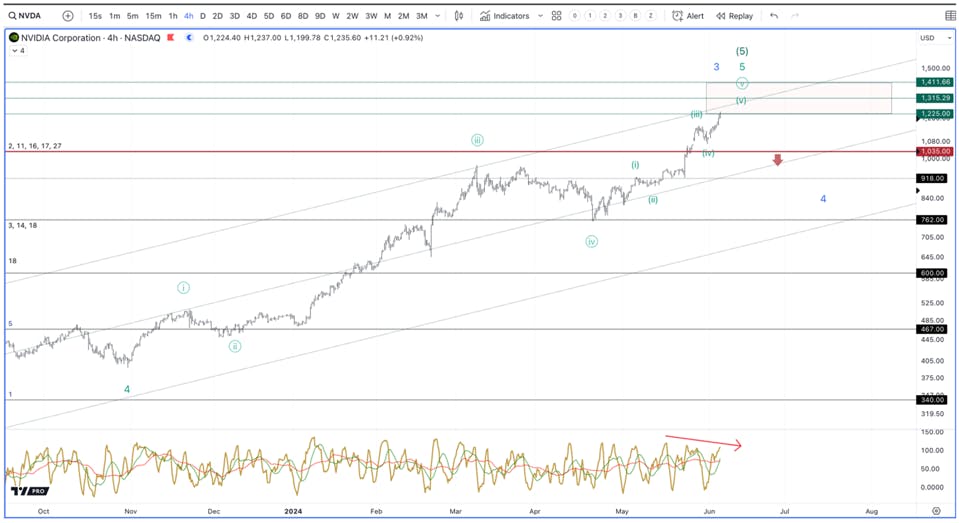Select the 5m timeframe
Image resolution: width=959 pixels, height=523 pixels.
click(x=133, y=16)
